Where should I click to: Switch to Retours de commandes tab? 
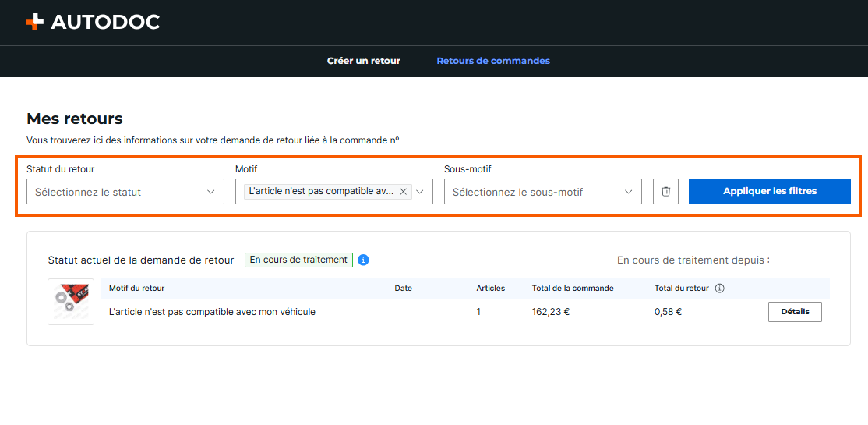[x=493, y=61]
